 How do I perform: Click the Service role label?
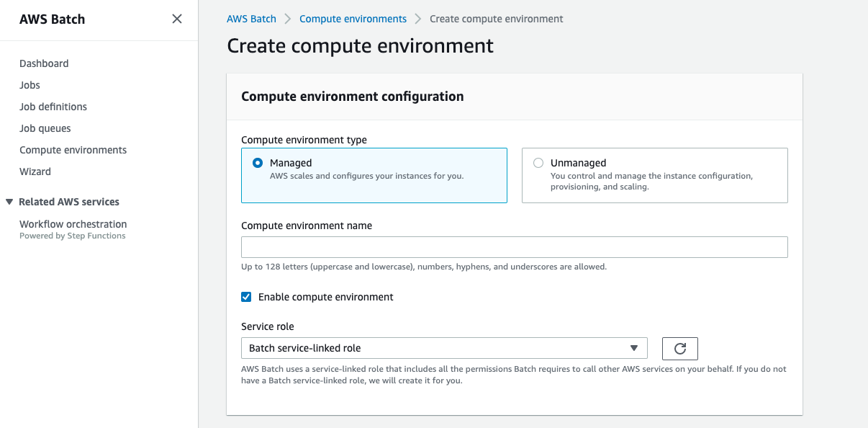(268, 326)
